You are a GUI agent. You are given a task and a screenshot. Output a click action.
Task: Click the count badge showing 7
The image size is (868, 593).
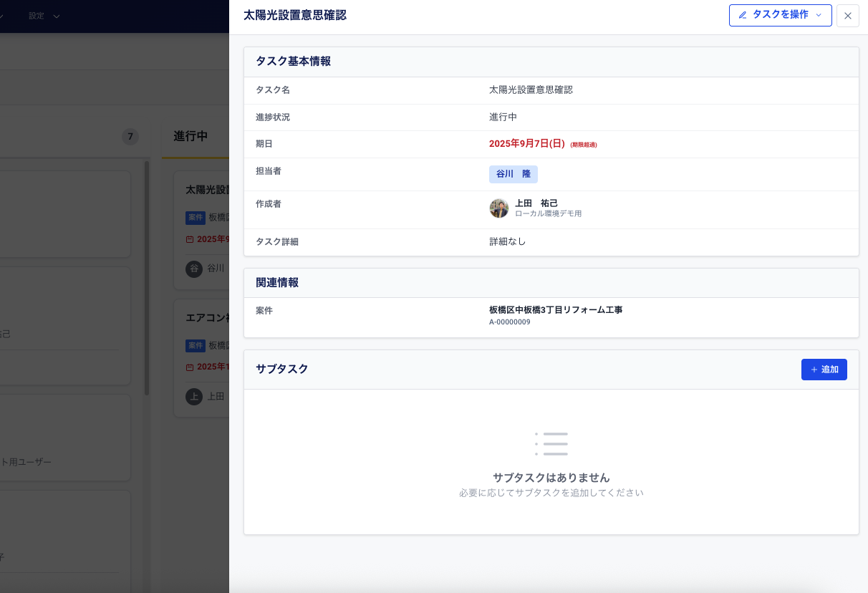[x=130, y=137]
